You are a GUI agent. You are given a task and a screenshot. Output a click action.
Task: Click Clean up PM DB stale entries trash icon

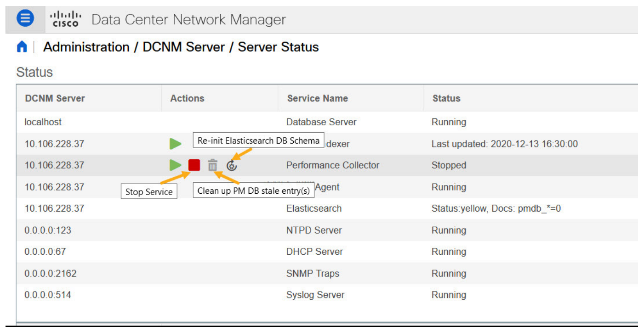tap(212, 165)
